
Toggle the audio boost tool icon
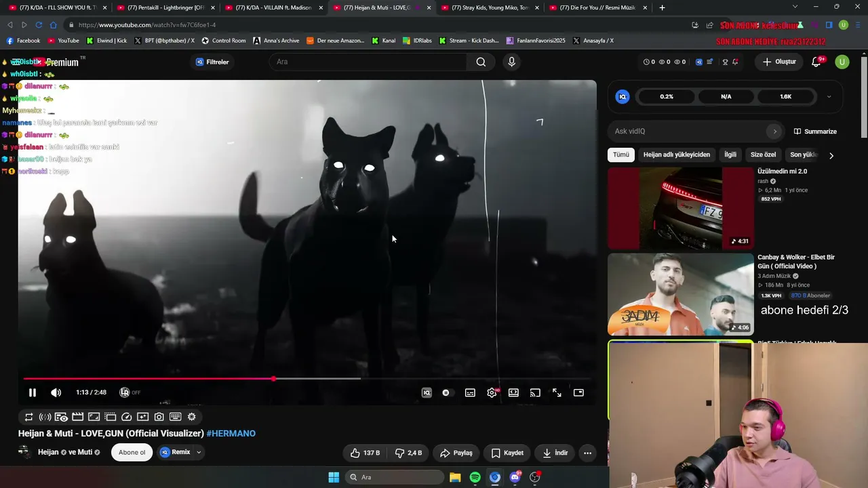[x=45, y=417]
